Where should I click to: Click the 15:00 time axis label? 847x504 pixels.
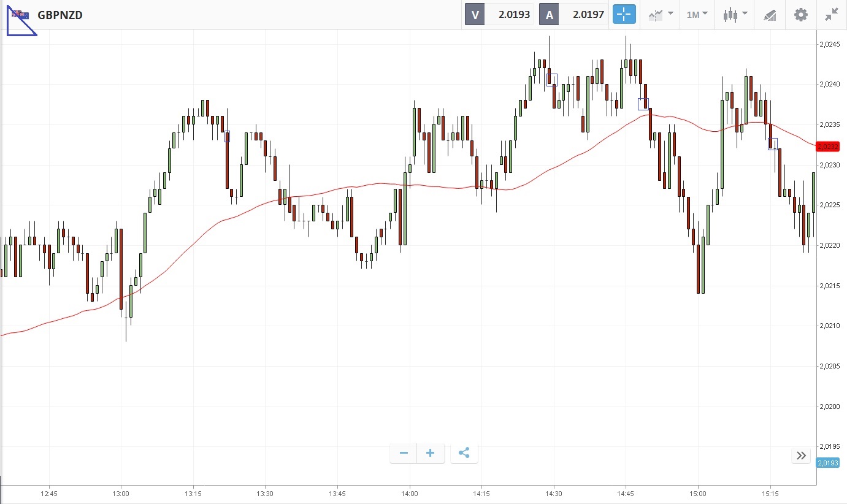pyautogui.click(x=698, y=494)
